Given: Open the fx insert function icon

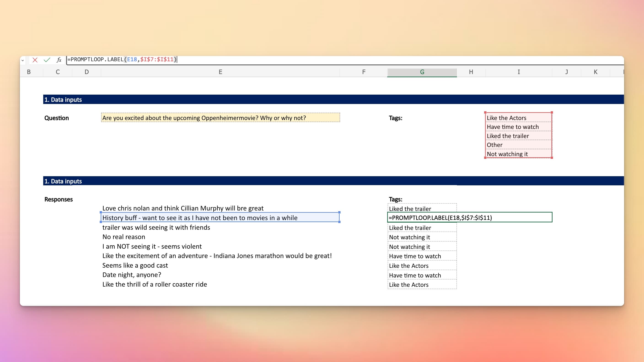Looking at the screenshot, I should pos(59,60).
